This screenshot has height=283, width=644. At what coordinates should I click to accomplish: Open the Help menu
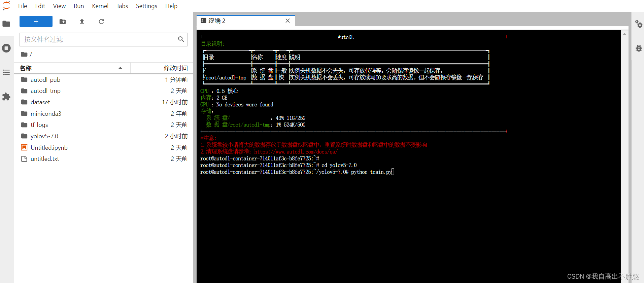pos(171,6)
